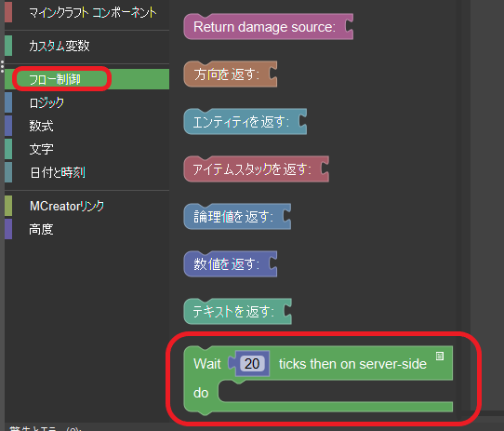Select the 数値を返す block
Image resolution: width=504 pixels, height=431 pixels.
230,264
